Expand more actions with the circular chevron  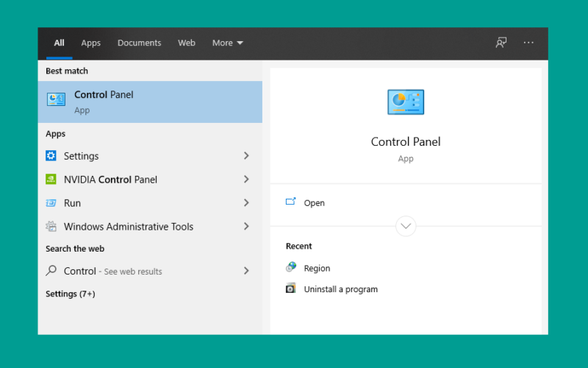[406, 226]
